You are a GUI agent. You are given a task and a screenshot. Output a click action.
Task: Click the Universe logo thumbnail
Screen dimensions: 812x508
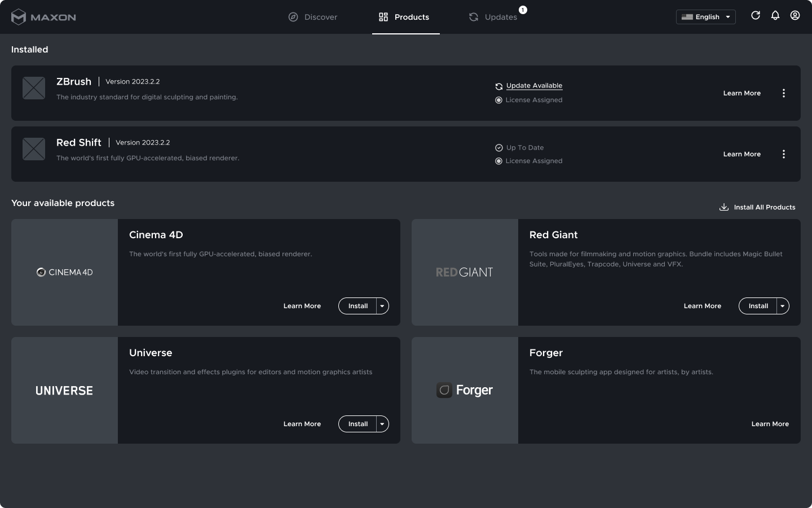65,390
